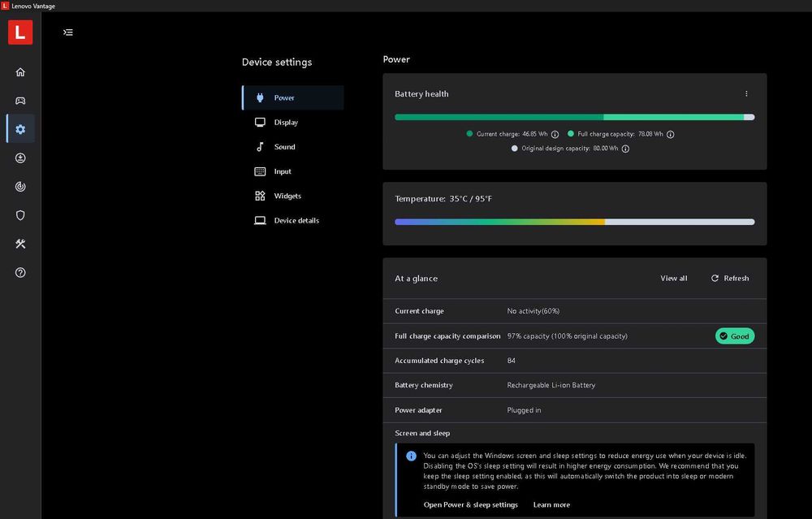Click the blue info icon in sleep notice
The height and width of the screenshot is (519, 812).
(411, 456)
